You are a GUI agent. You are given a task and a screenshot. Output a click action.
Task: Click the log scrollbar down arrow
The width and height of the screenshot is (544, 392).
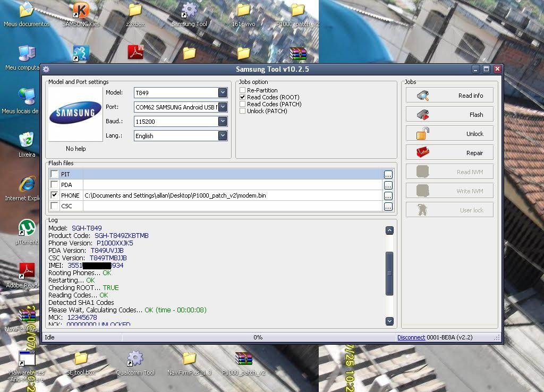click(x=389, y=321)
